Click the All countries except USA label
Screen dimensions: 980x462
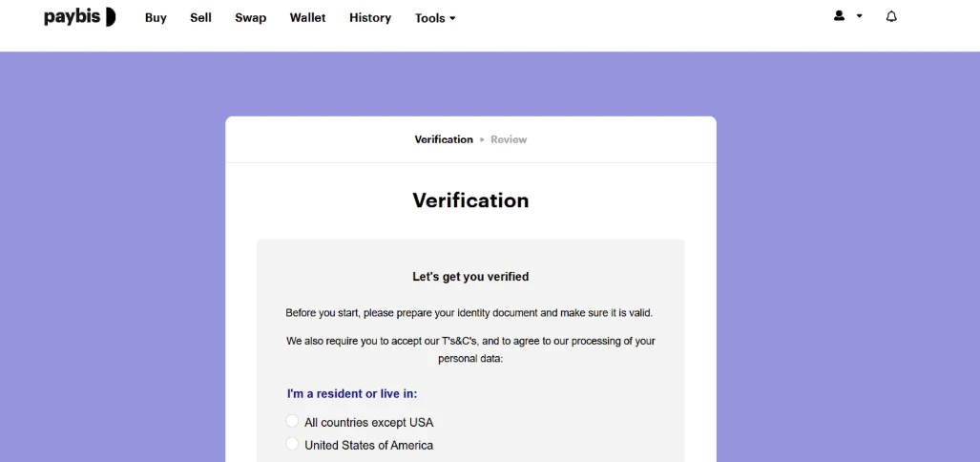coord(368,423)
